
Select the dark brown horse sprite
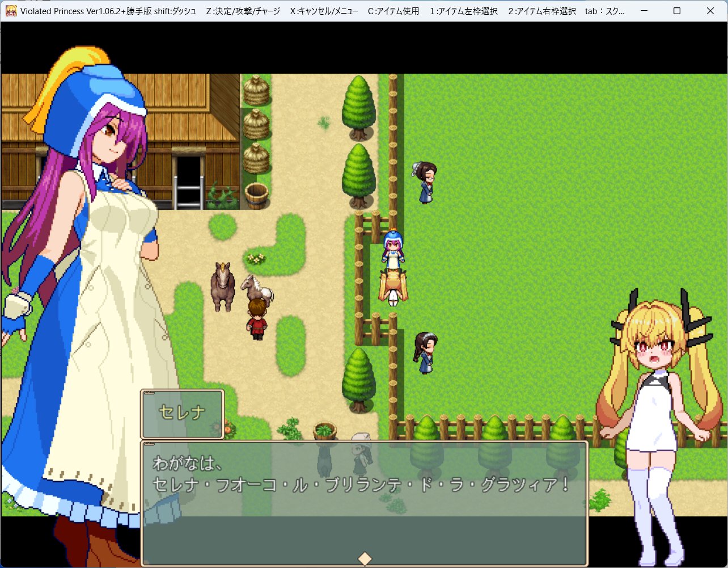[222, 287]
